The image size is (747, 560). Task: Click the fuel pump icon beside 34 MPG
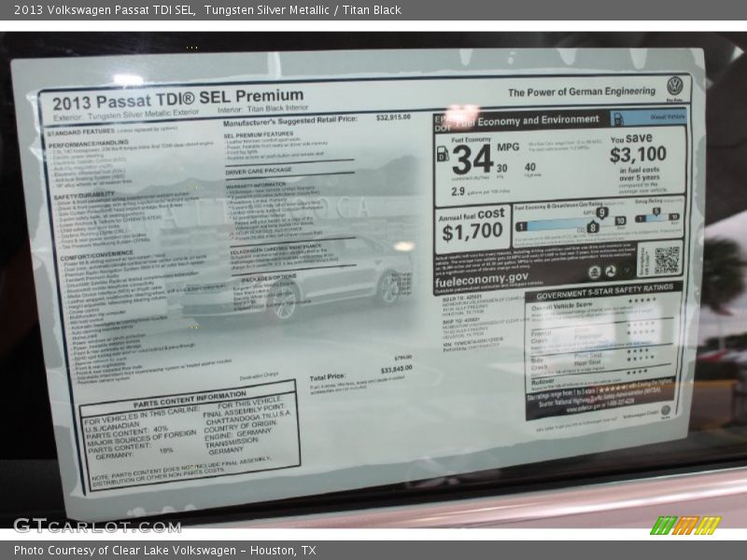[x=443, y=154]
